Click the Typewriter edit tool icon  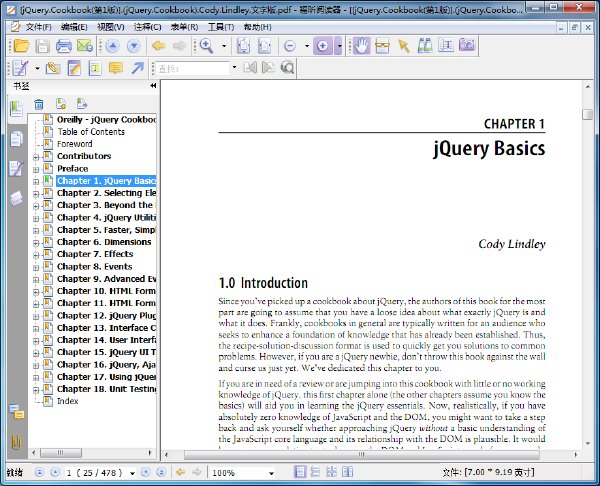pyautogui.click(x=20, y=68)
